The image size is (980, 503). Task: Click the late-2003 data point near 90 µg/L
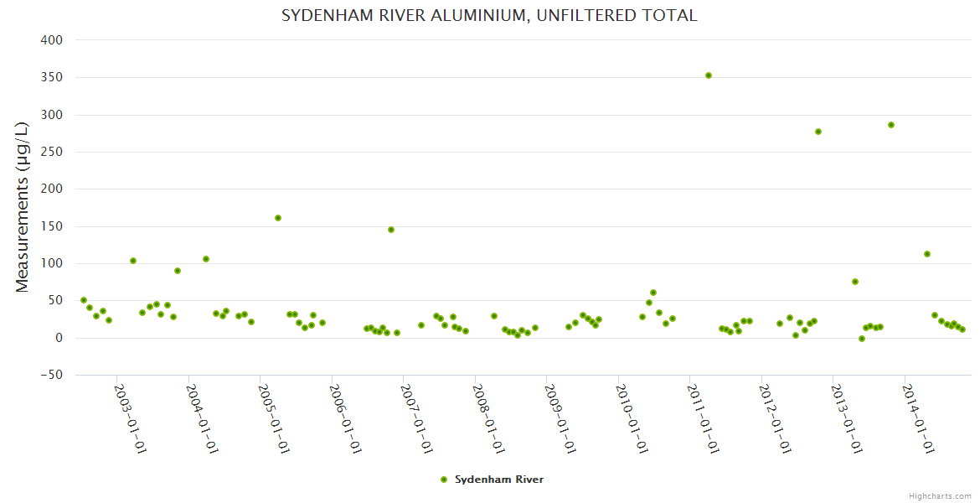pyautogui.click(x=178, y=271)
